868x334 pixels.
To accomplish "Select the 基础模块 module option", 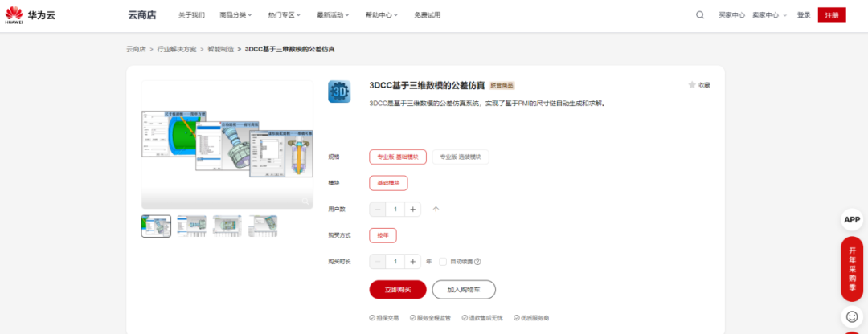I will click(388, 183).
